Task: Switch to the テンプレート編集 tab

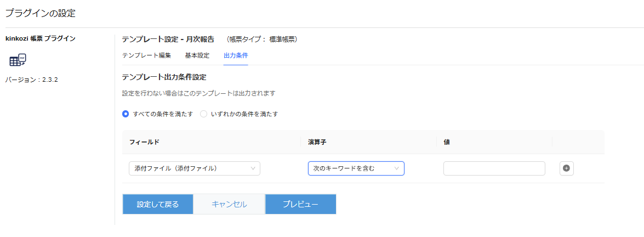Action: point(146,55)
